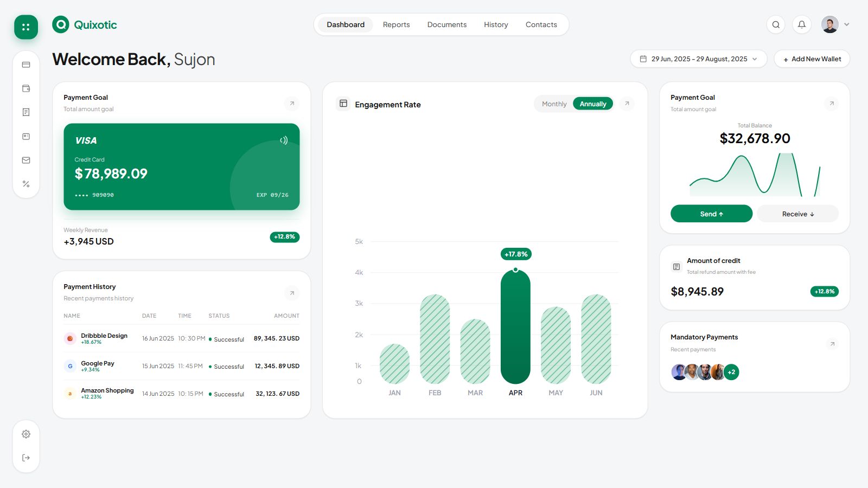The height and width of the screenshot is (488, 868).
Task: Open the search icon in header
Action: [x=776, y=24]
